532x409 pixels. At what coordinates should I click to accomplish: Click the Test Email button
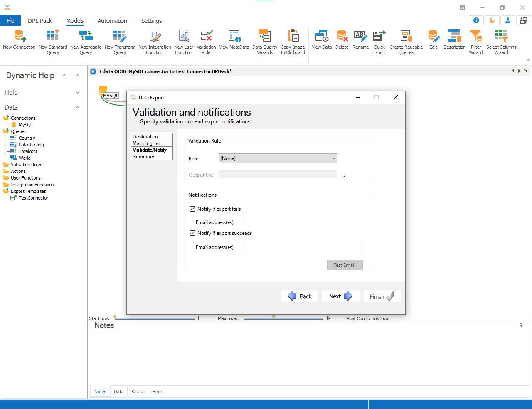(345, 265)
